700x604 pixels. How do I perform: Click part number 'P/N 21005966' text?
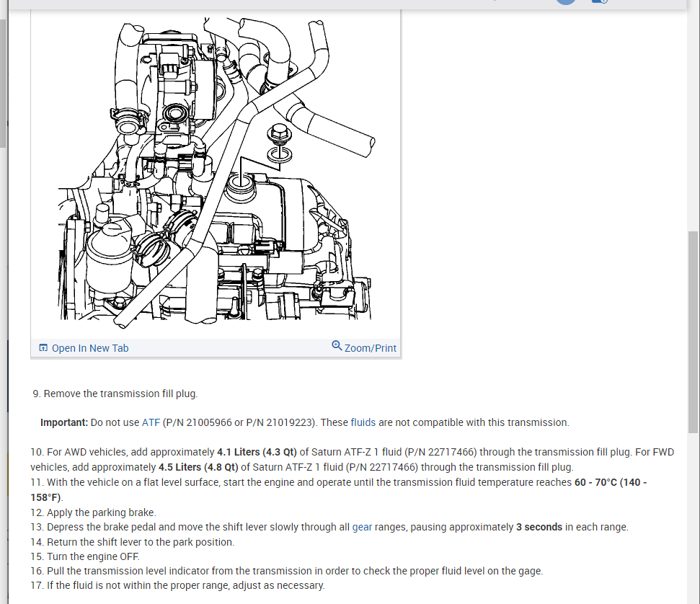pyautogui.click(x=198, y=422)
